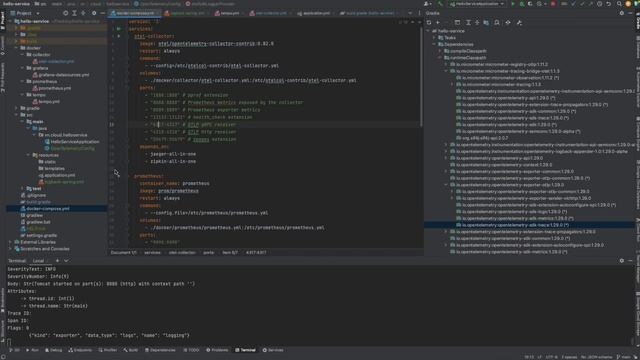Click LF line separator in status bar
The image size is (640, 360).
point(540,357)
